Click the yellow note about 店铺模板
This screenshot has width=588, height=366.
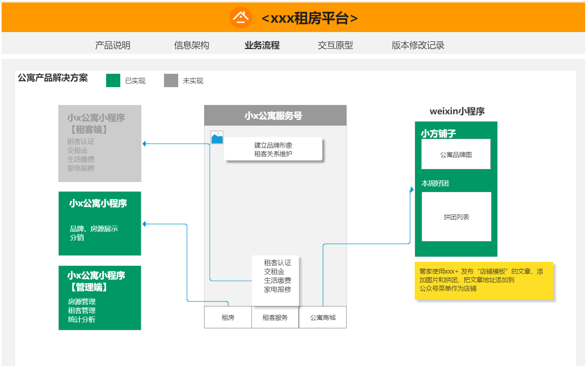pyautogui.click(x=484, y=280)
